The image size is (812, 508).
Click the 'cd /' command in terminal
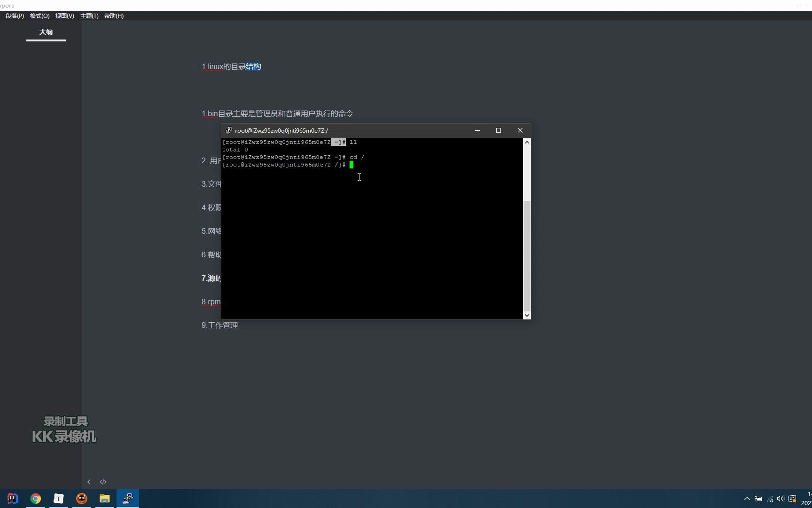pyautogui.click(x=357, y=157)
